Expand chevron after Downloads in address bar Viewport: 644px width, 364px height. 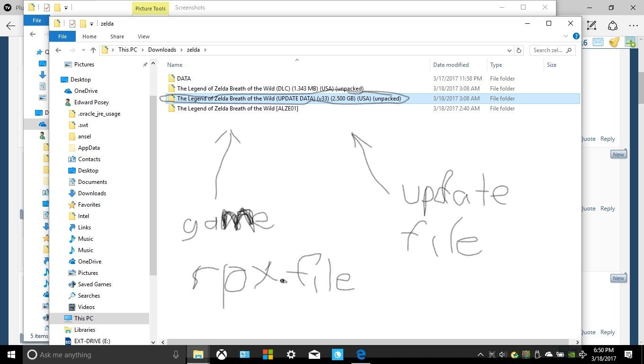pos(182,50)
